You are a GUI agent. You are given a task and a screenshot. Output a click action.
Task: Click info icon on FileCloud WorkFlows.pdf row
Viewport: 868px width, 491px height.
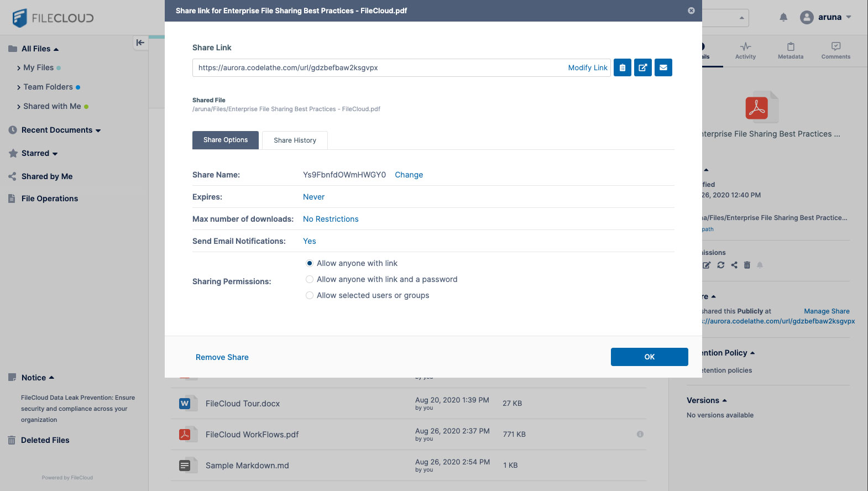pos(640,434)
